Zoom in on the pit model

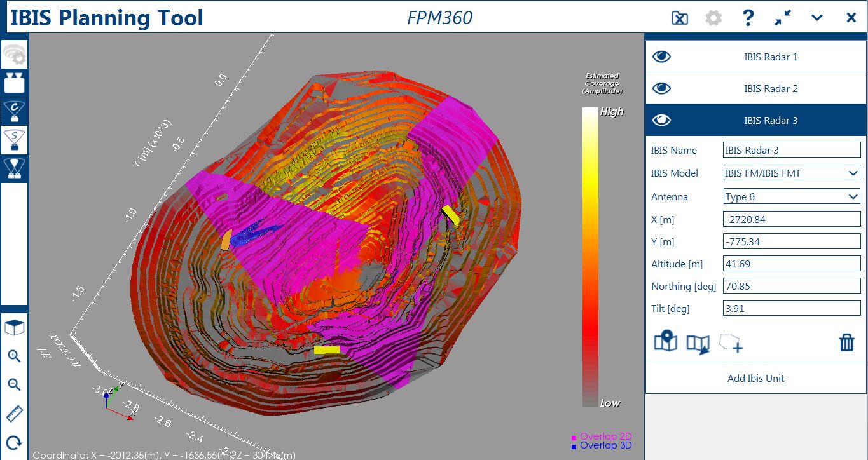pos(14,356)
